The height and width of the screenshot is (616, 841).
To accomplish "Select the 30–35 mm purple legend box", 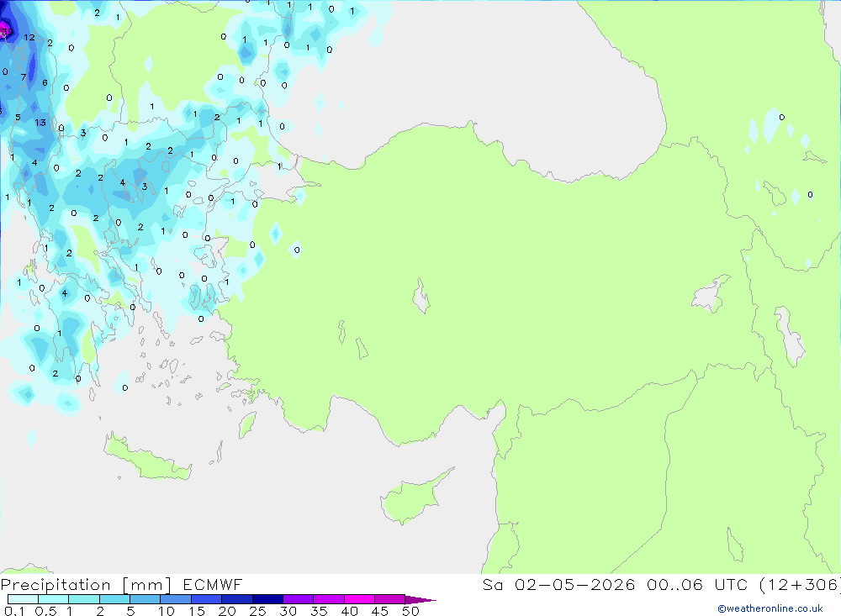I will [x=299, y=599].
